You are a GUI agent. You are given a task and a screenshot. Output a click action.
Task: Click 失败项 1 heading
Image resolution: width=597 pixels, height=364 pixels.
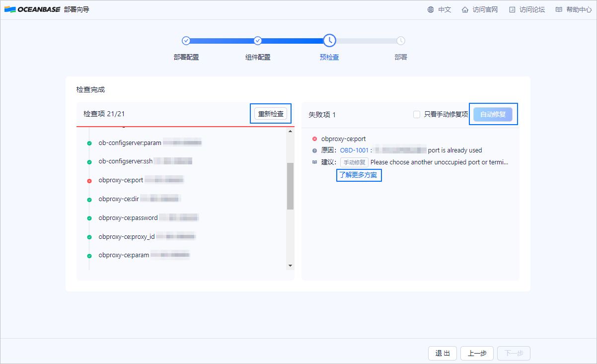[322, 115]
